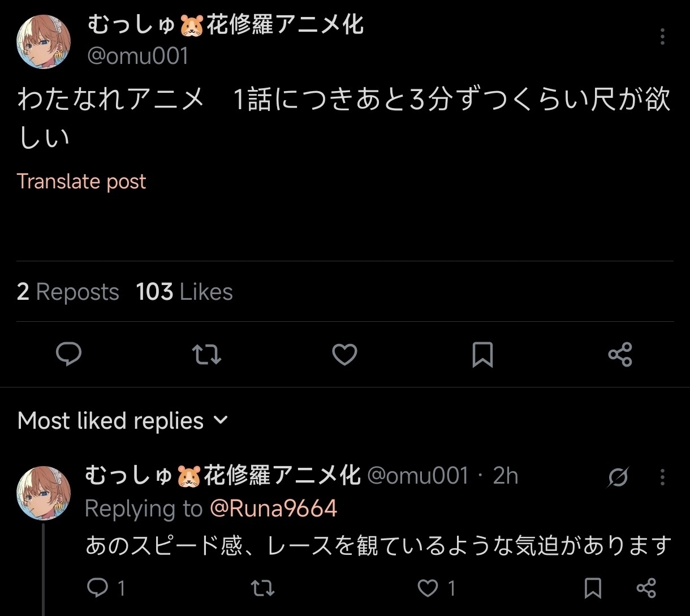Repost the main post
690x616 pixels.
pyautogui.click(x=207, y=355)
